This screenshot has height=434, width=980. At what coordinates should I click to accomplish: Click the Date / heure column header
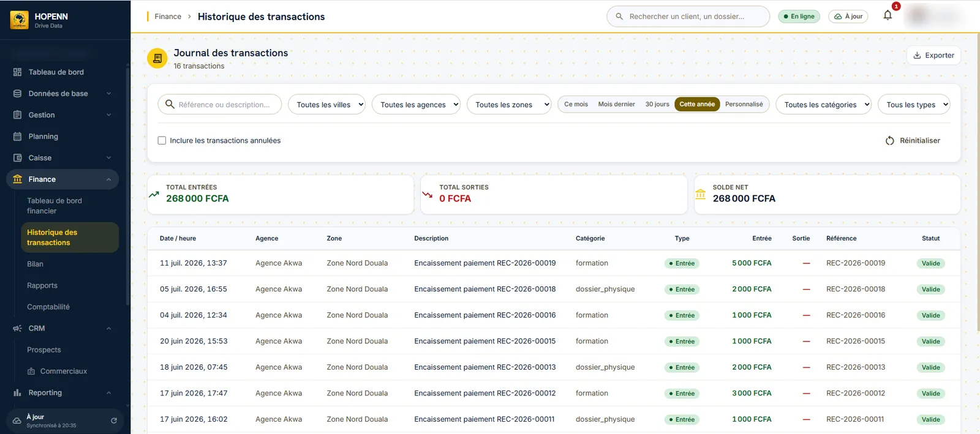[178, 239]
